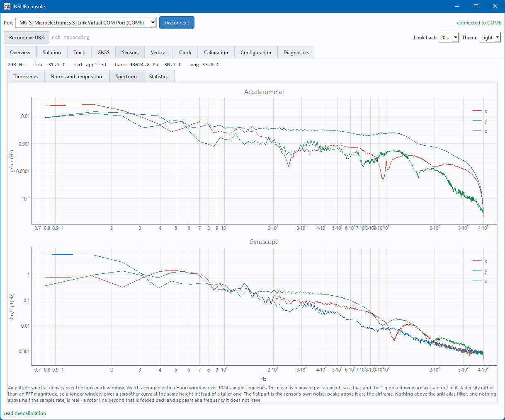Click the 'Hz' x-axis label
This screenshot has width=505, height=420.
[x=263, y=379]
